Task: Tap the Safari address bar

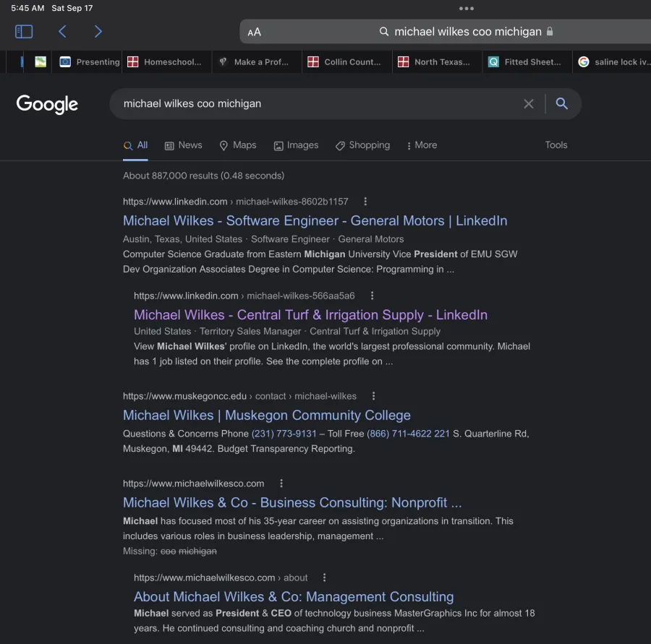Action: [445, 32]
